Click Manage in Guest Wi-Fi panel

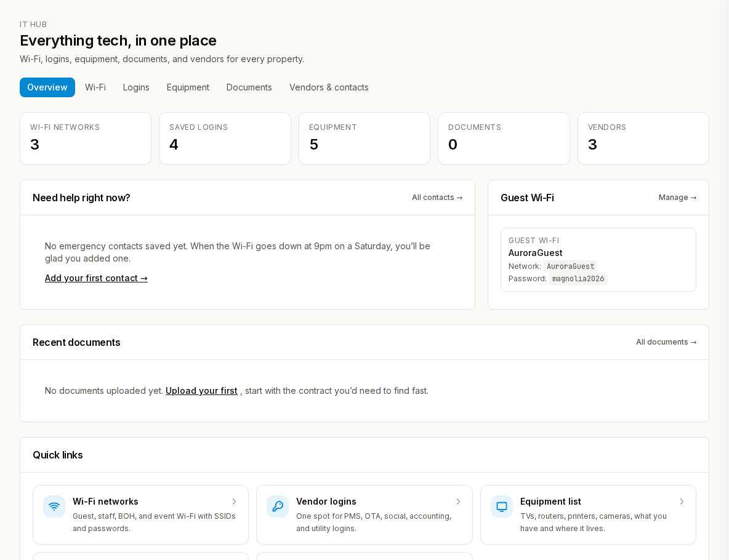click(677, 198)
